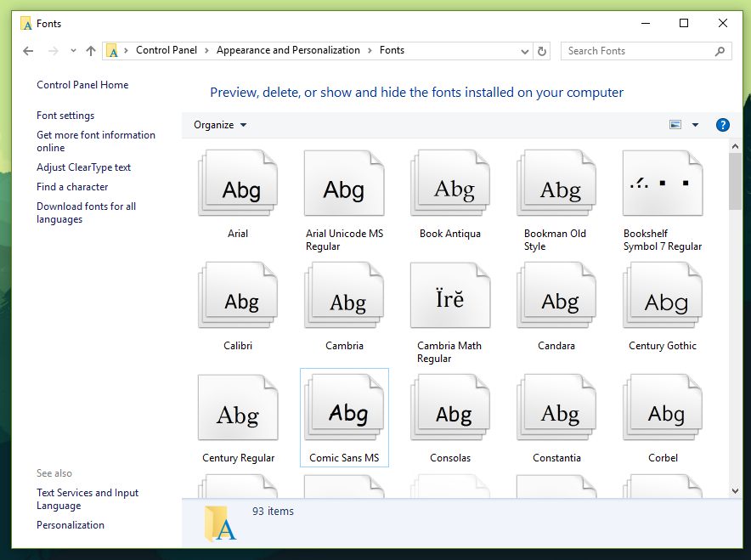Select the Century Gothic font icon
The height and width of the screenshot is (560, 751).
663,295
